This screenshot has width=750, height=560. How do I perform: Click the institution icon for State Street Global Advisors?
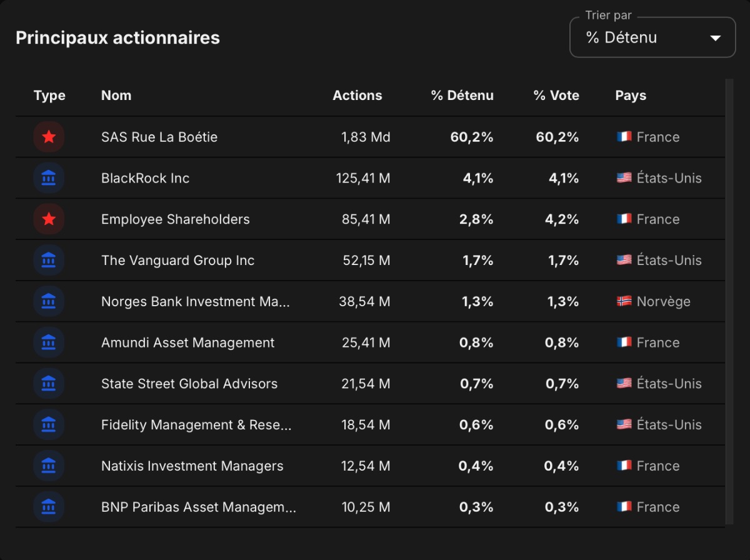(x=49, y=384)
